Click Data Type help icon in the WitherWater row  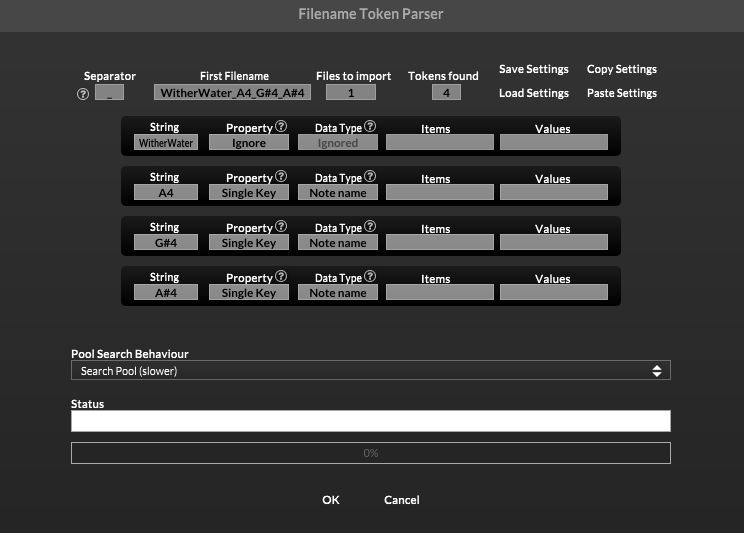click(370, 127)
